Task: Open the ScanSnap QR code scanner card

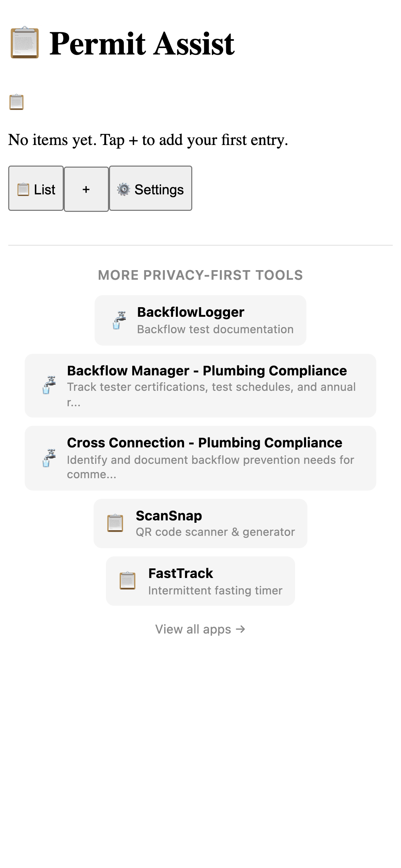Action: pyautogui.click(x=200, y=523)
